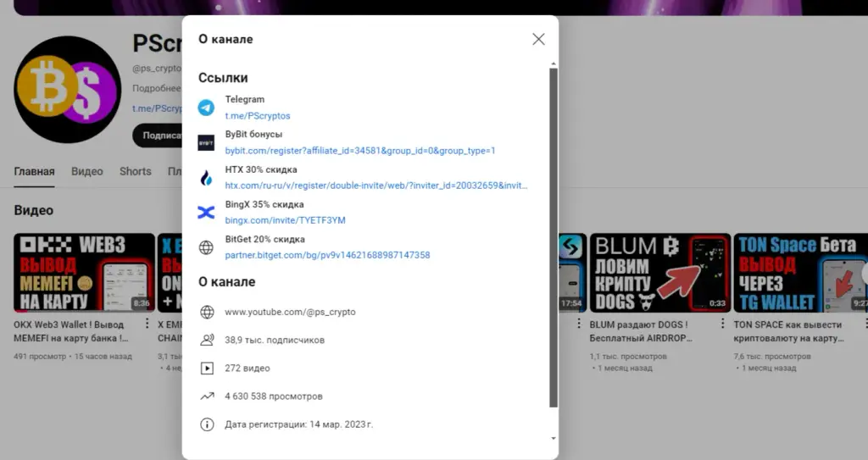The width and height of the screenshot is (868, 460).
Task: Click the www.youtube.com/@ps_crypto text
Action: [x=290, y=313]
